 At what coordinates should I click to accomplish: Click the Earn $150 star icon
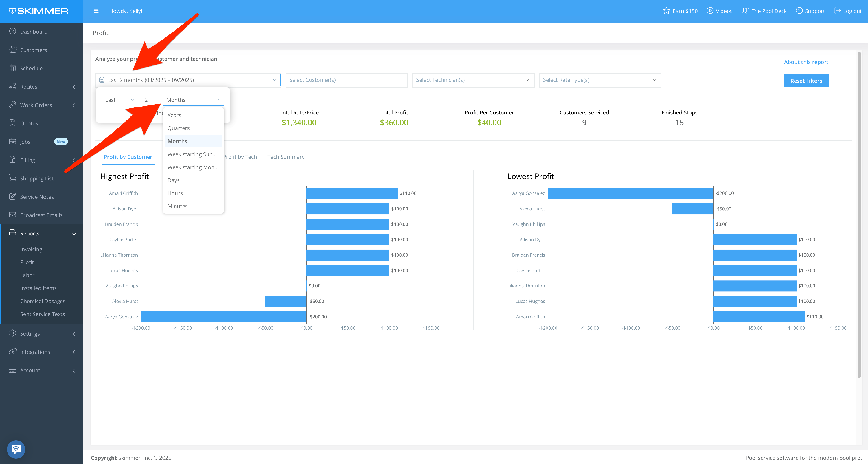[x=666, y=11]
